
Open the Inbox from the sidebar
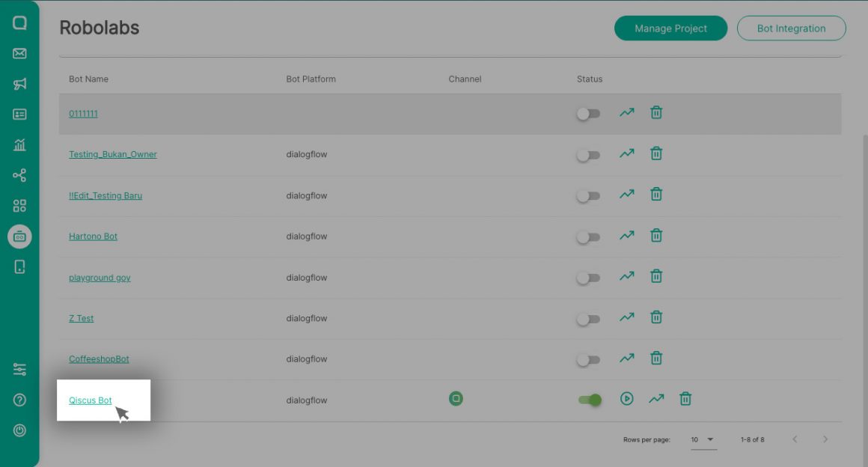[x=19, y=53]
